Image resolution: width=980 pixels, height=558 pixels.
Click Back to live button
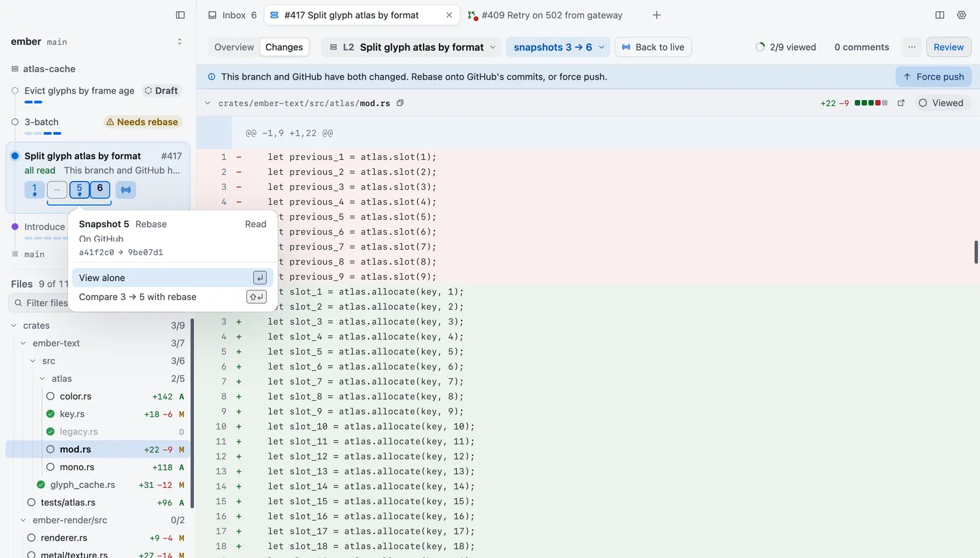pyautogui.click(x=653, y=47)
